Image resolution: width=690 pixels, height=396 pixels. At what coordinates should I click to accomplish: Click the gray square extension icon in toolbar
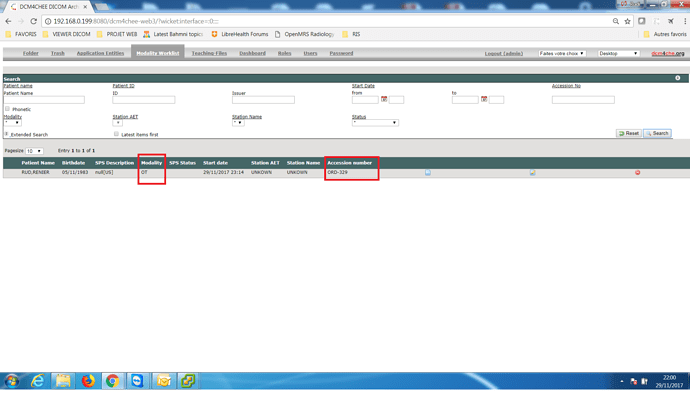click(x=642, y=21)
